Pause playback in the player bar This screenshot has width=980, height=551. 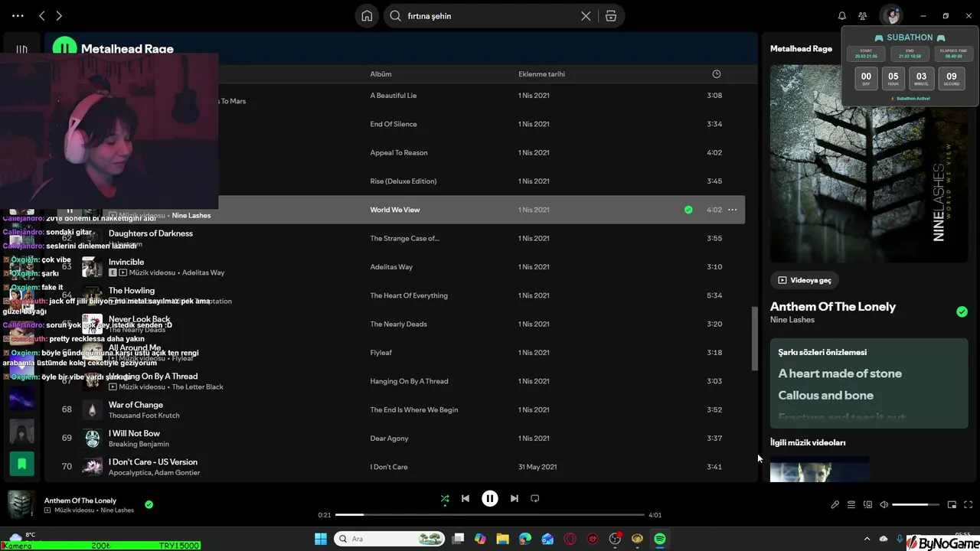tap(490, 498)
